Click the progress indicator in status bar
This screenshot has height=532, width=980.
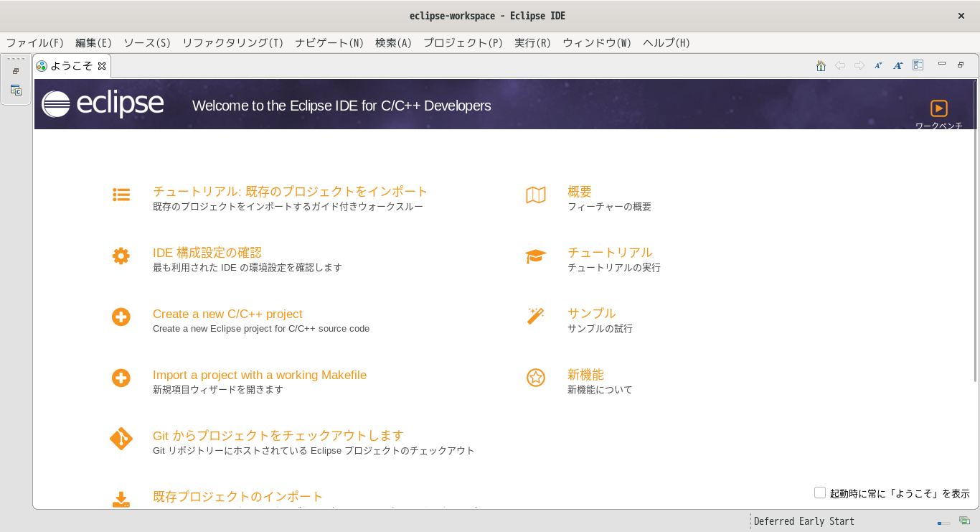943,523
